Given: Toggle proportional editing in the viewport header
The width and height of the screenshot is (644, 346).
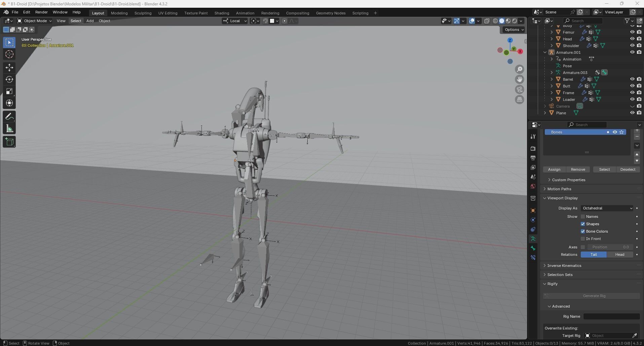Looking at the screenshot, I should pyautogui.click(x=285, y=21).
